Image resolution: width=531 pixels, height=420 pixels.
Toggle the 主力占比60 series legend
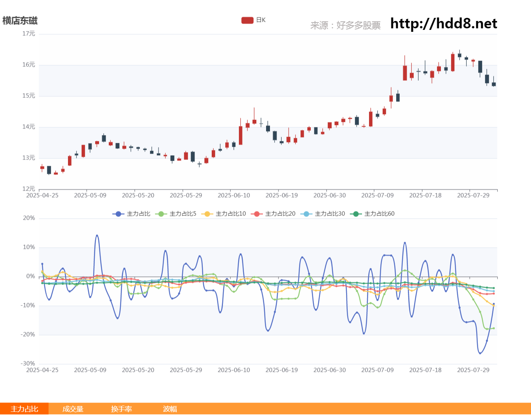point(372,214)
